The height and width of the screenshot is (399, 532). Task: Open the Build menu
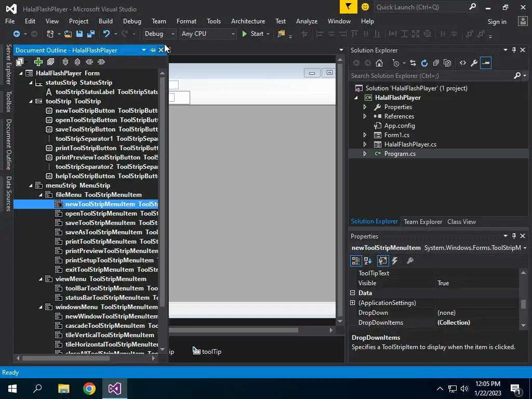[x=105, y=21]
